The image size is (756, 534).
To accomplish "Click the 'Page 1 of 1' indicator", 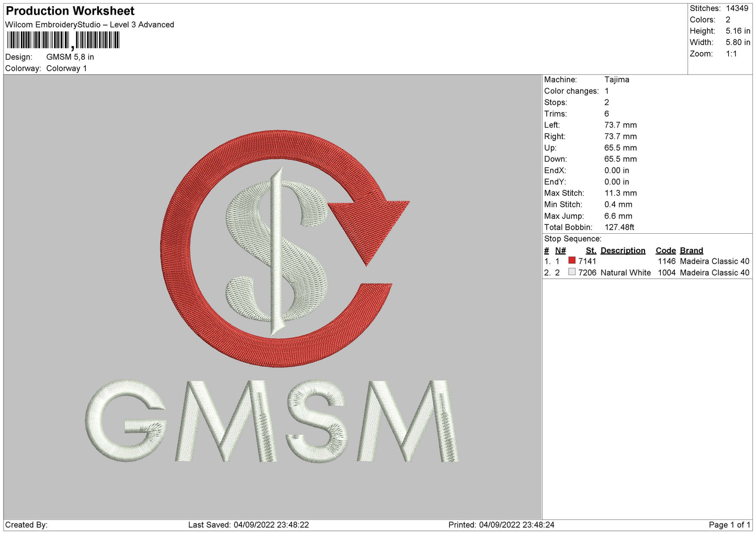I will [x=729, y=525].
